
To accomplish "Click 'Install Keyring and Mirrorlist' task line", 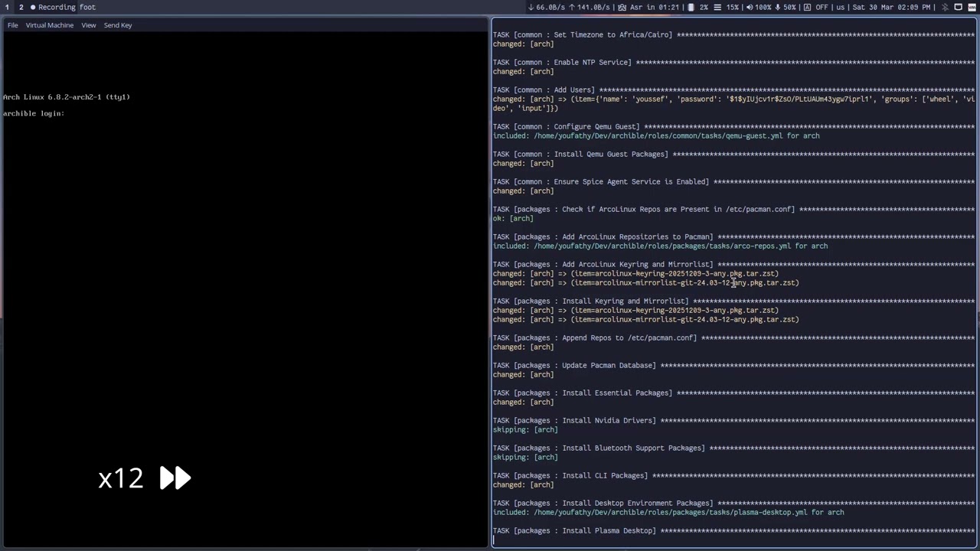I will [x=733, y=301].
